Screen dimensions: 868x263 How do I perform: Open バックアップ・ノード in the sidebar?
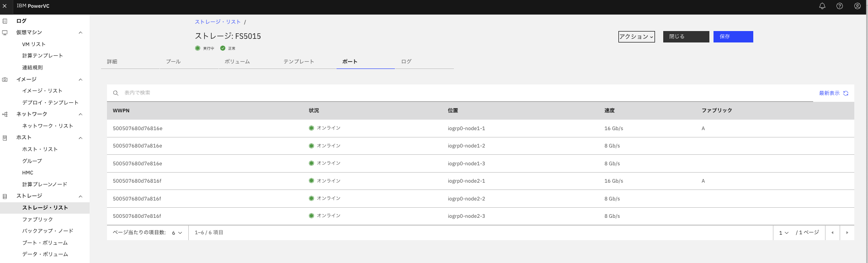(48, 231)
